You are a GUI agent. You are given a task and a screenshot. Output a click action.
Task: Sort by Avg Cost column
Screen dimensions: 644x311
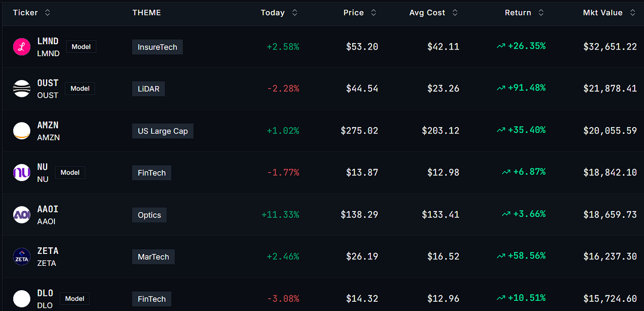click(455, 13)
